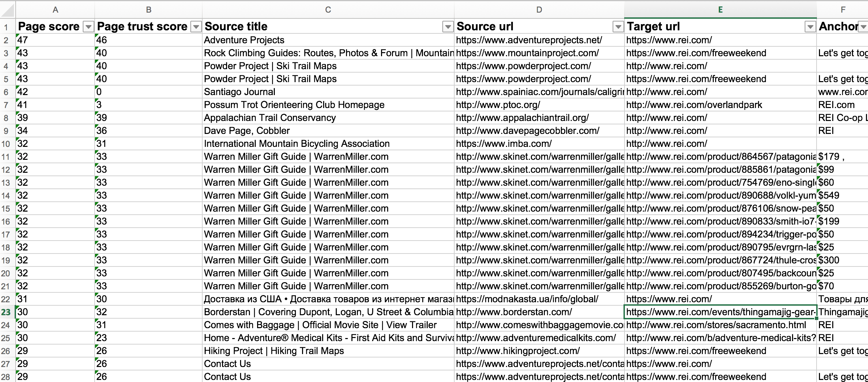Select 'Possum Trot Orienteering Club Homepage' cell

(x=328, y=105)
